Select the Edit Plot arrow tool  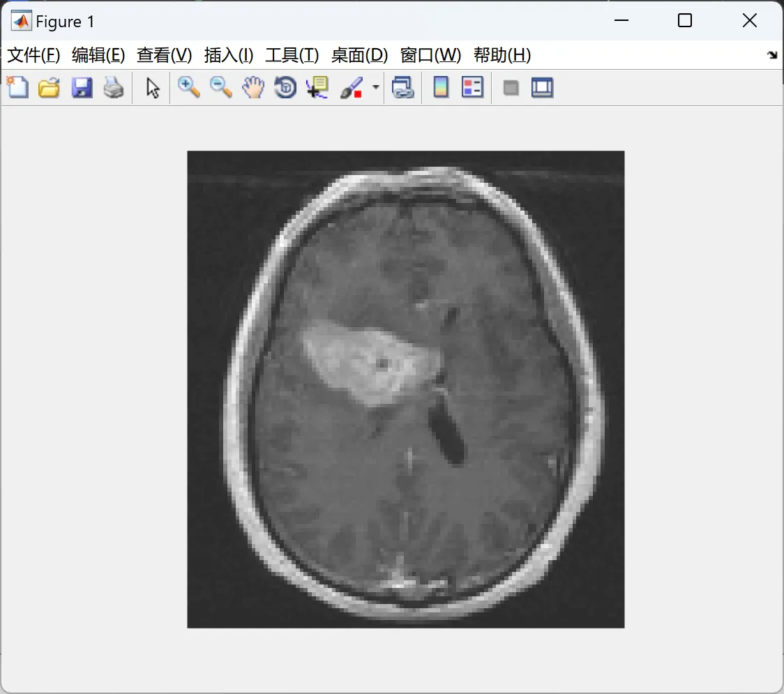pyautogui.click(x=153, y=87)
